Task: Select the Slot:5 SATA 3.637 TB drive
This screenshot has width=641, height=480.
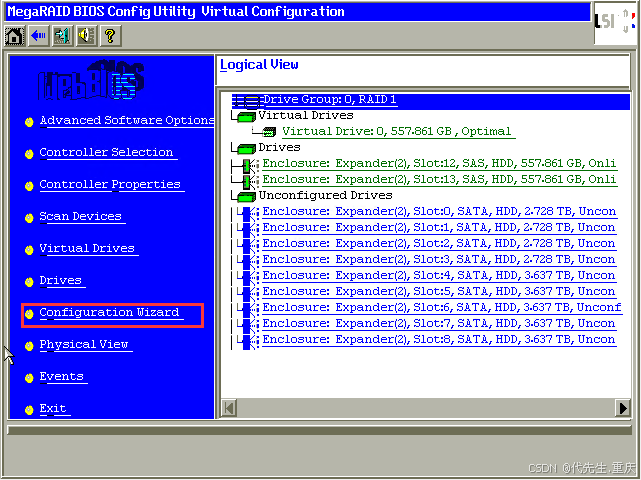Action: (x=439, y=292)
